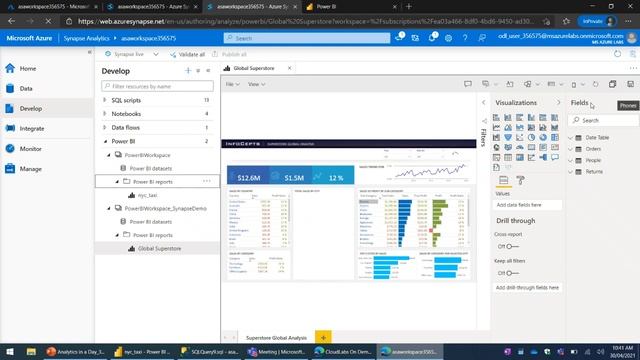Select the line chart visualization
This screenshot has width=640, height=360.
click(x=496, y=128)
